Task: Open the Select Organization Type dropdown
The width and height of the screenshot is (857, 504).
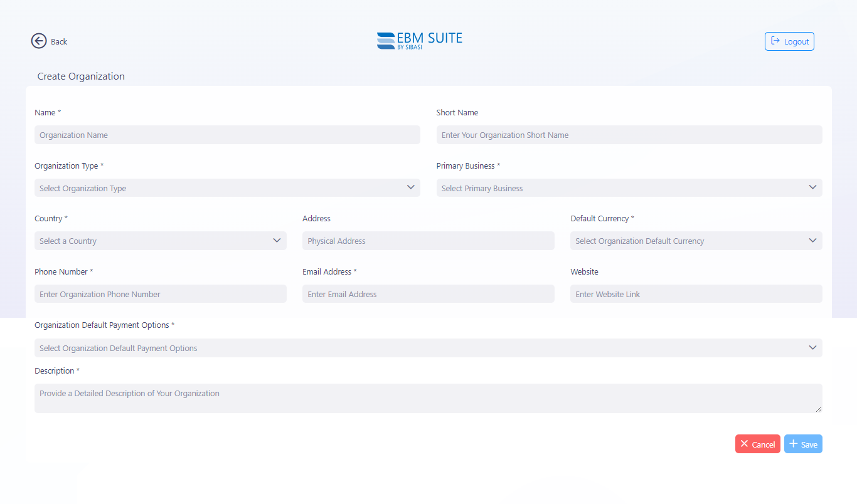Action: [x=227, y=187]
